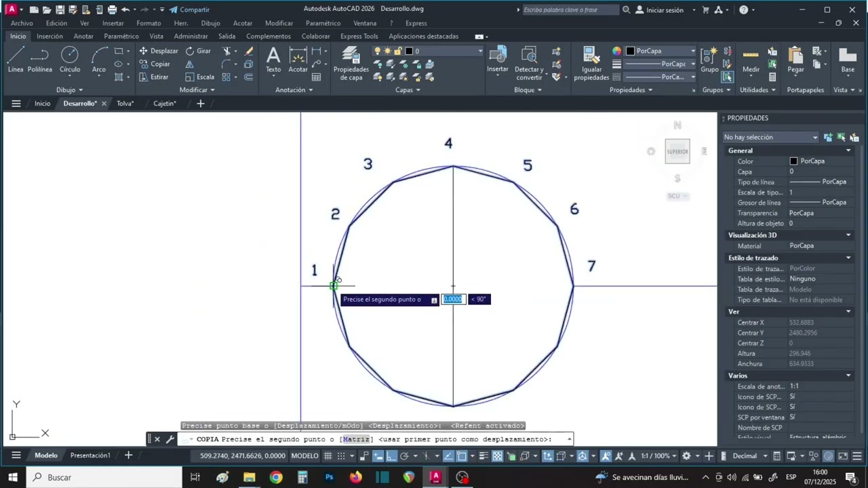Select the Línea drawing tool

click(15, 60)
